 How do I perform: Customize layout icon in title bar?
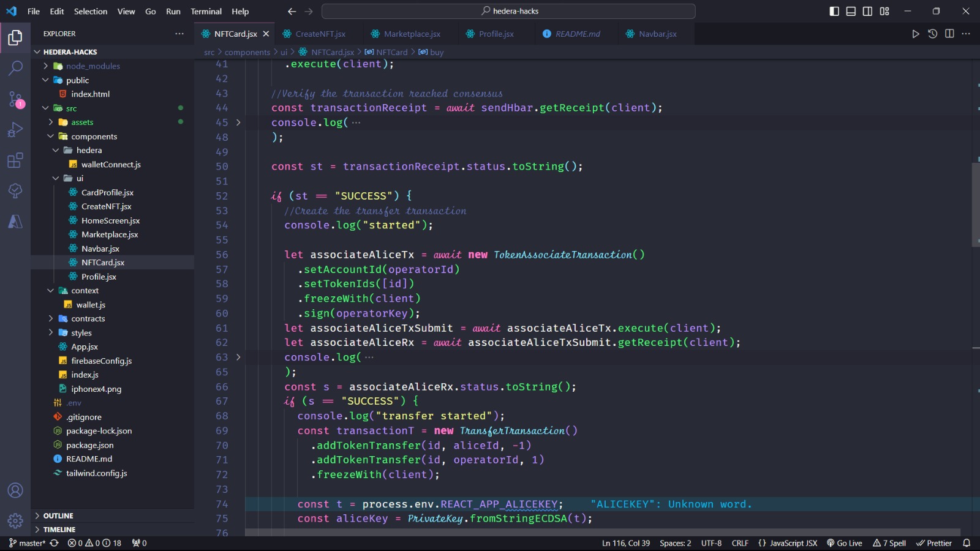pyautogui.click(x=884, y=11)
